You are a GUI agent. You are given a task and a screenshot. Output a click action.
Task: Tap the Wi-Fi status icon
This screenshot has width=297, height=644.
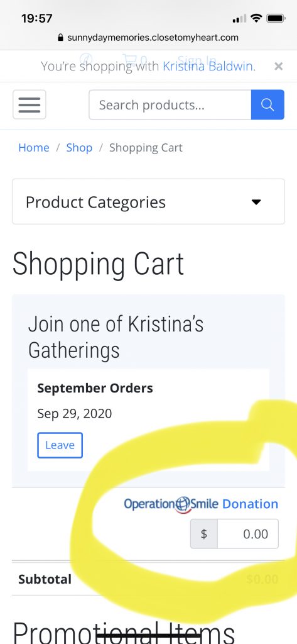[x=256, y=18]
